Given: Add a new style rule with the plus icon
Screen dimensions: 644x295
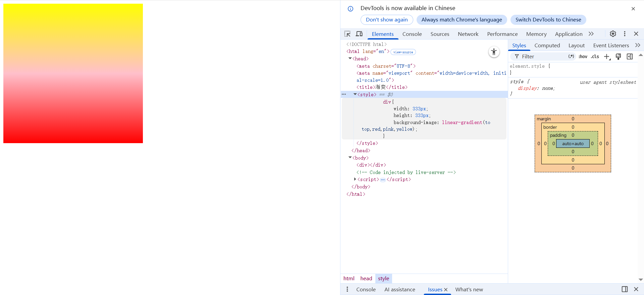Looking at the screenshot, I should (607, 57).
